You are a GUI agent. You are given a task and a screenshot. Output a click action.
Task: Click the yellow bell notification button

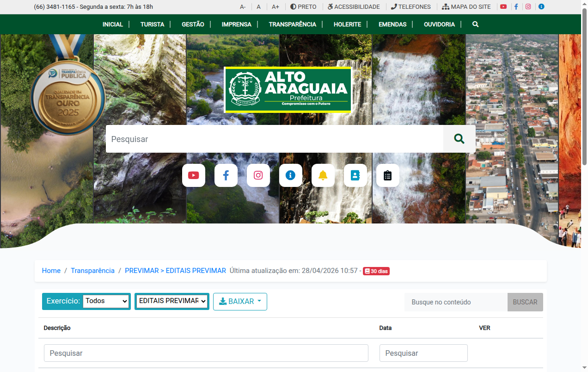(323, 175)
